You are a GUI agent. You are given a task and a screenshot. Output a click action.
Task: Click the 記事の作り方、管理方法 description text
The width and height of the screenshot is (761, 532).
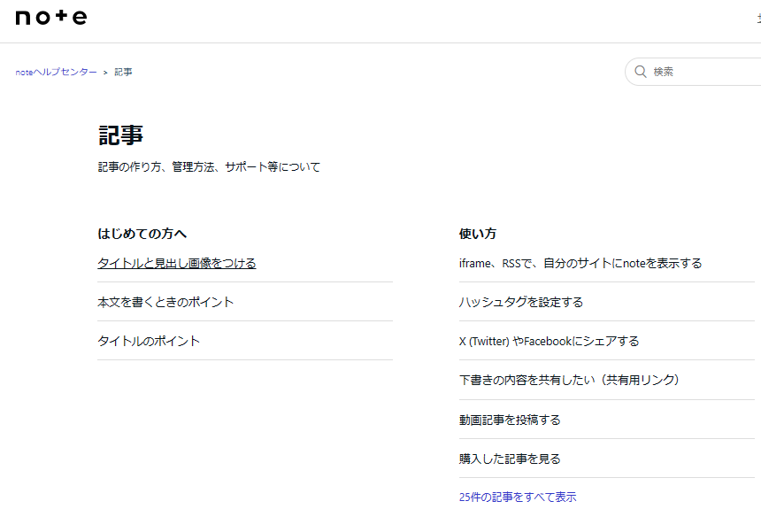point(209,167)
